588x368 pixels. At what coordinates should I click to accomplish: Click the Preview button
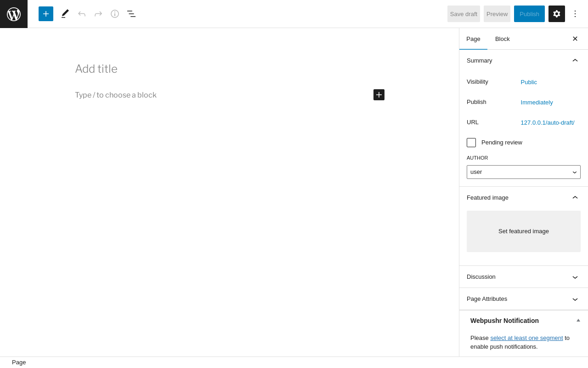coord(497,14)
